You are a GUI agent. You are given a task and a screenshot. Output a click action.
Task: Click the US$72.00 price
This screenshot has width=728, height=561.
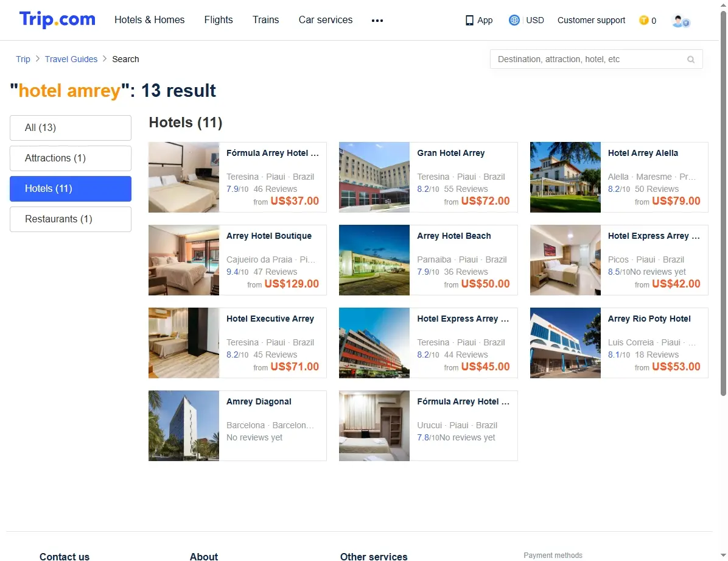coord(485,201)
